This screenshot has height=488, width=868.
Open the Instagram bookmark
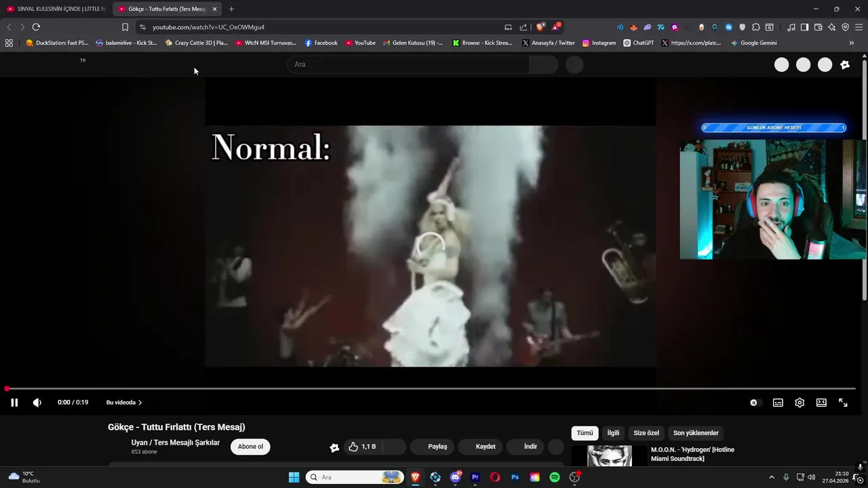(x=599, y=43)
